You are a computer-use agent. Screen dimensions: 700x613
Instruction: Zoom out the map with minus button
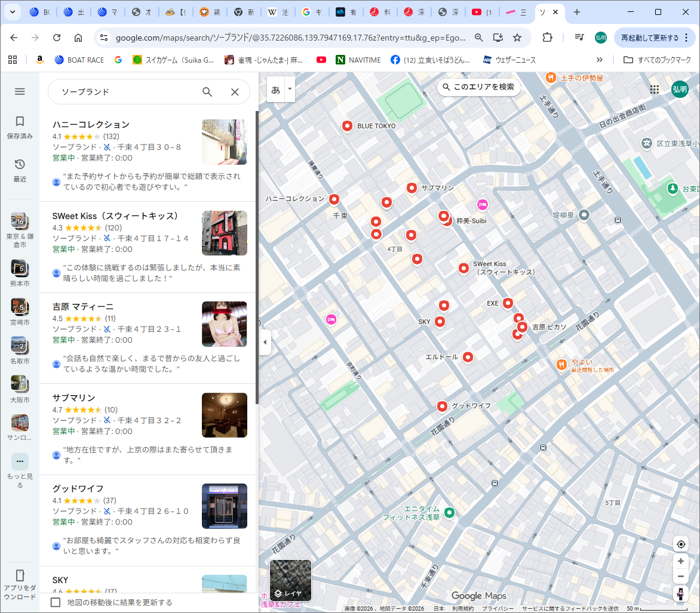(x=680, y=577)
